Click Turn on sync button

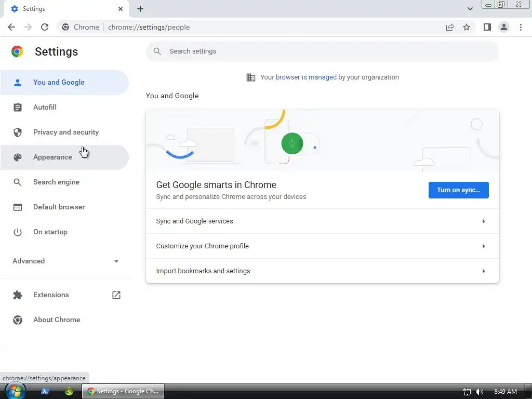tap(458, 190)
